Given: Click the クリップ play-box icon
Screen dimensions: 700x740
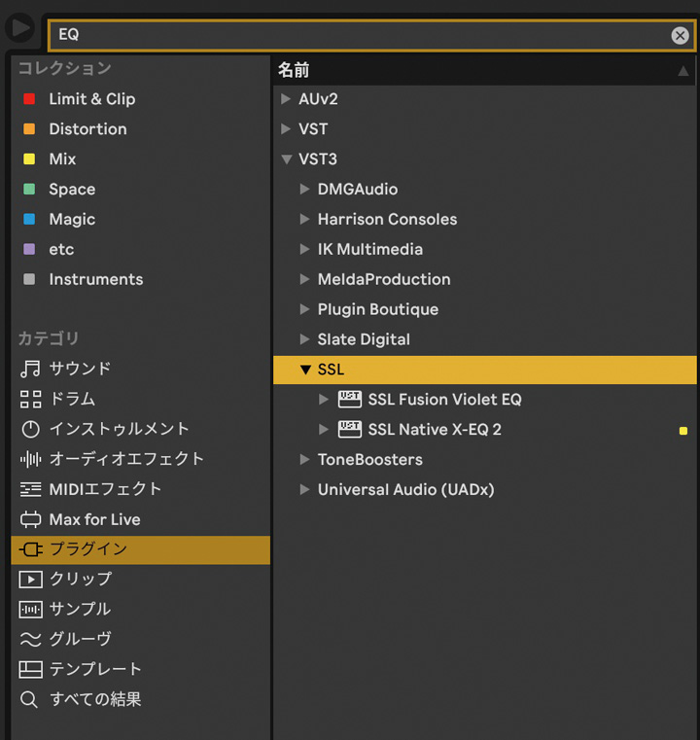Looking at the screenshot, I should click(x=30, y=580).
